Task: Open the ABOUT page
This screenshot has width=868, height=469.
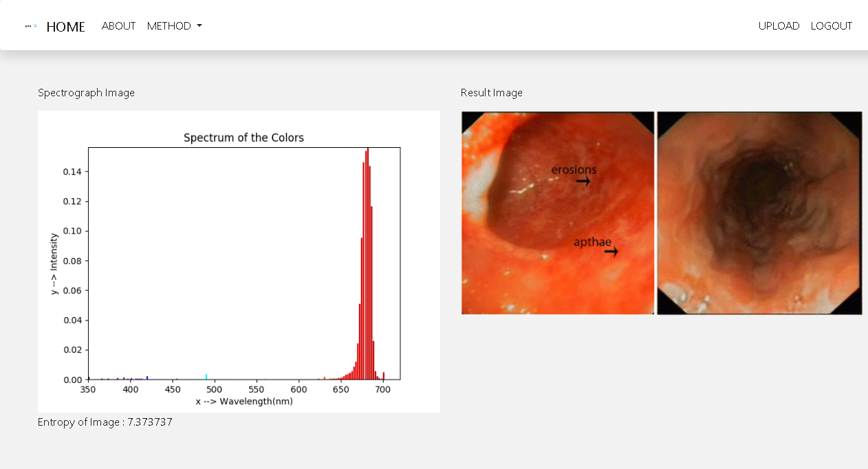Action: pyautogui.click(x=118, y=26)
